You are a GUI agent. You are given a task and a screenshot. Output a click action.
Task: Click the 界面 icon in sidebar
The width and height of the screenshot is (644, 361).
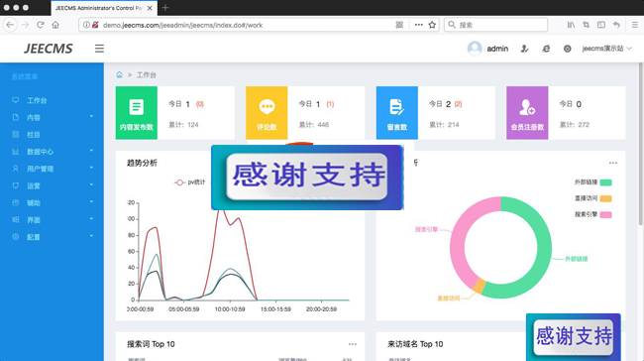click(x=16, y=219)
